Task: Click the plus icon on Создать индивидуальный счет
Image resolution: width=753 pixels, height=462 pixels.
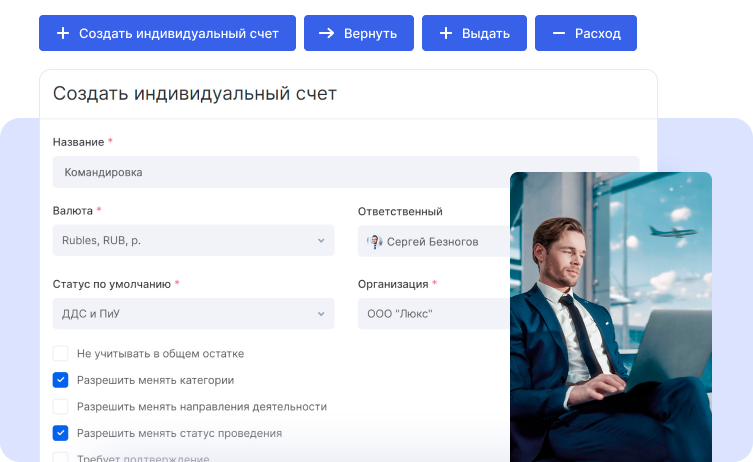Action: tap(63, 33)
